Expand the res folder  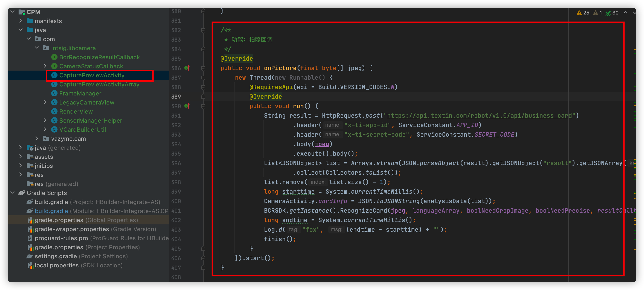click(21, 174)
